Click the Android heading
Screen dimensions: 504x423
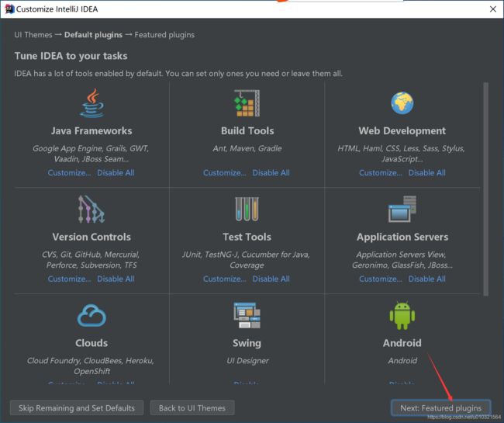coord(402,343)
